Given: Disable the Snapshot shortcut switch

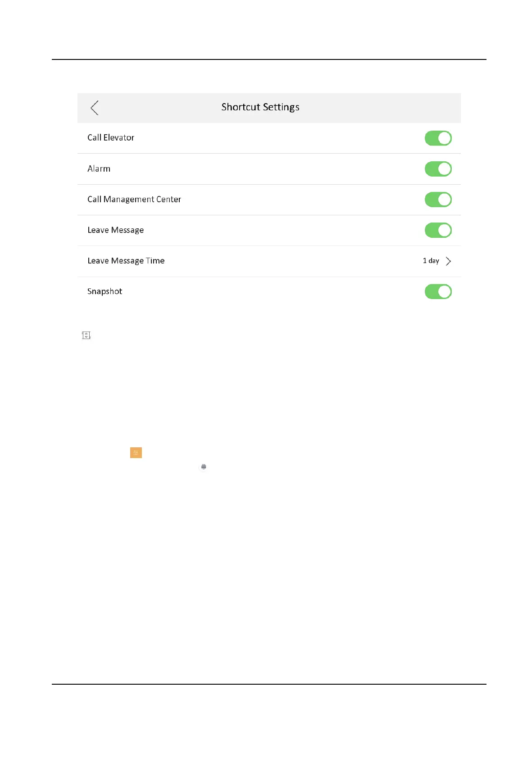Looking at the screenshot, I should (x=438, y=291).
